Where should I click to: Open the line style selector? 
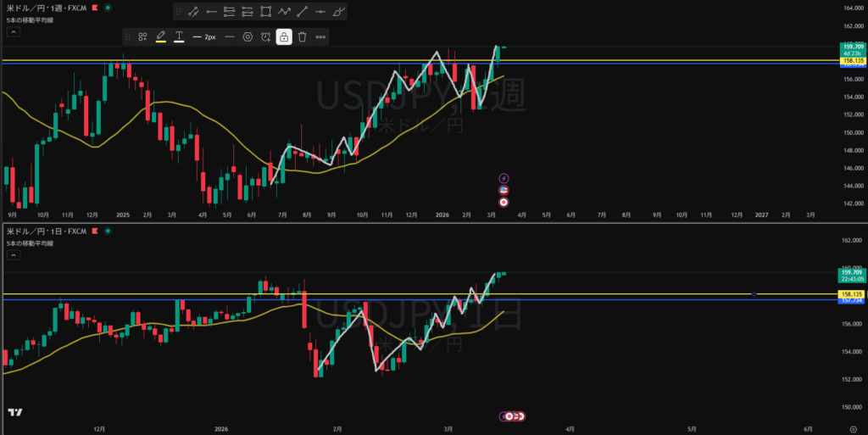point(229,36)
